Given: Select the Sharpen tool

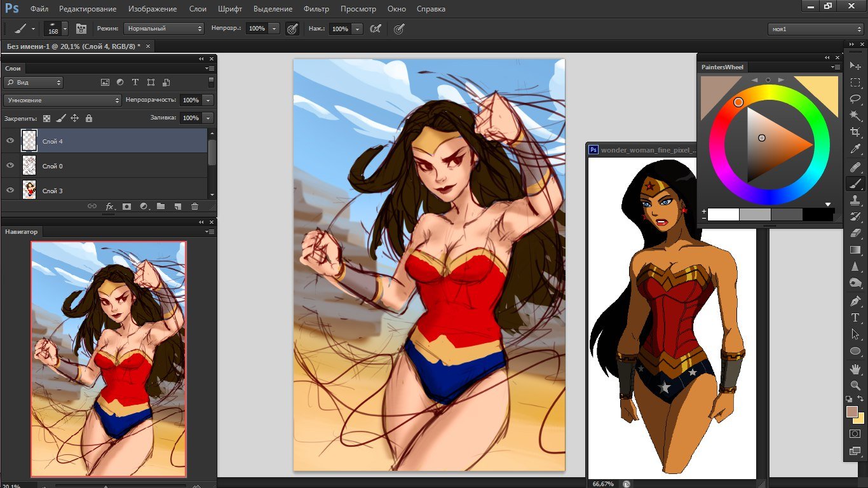Looking at the screenshot, I should pyautogui.click(x=855, y=266).
